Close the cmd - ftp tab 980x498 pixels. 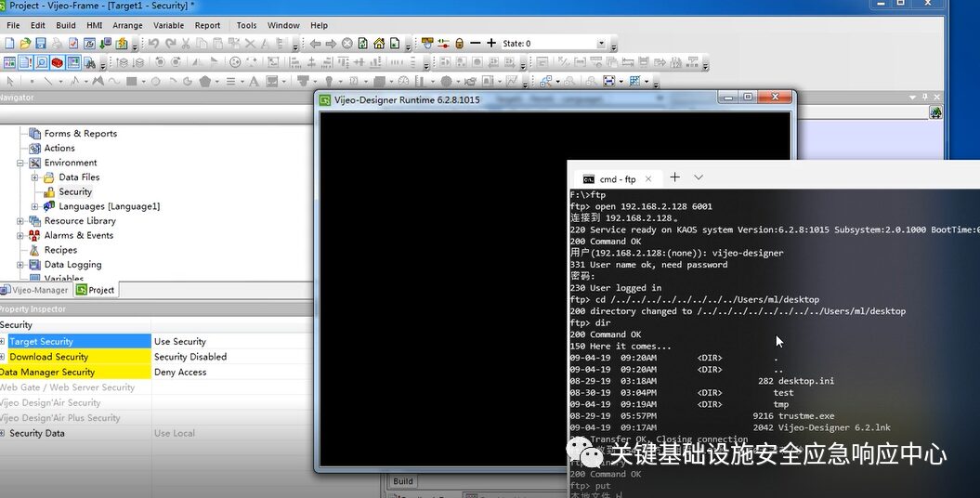point(648,179)
